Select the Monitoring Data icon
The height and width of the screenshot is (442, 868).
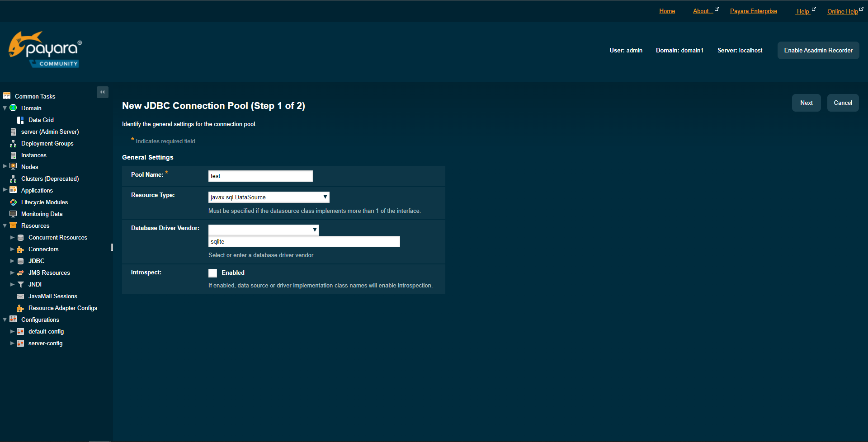(14, 214)
